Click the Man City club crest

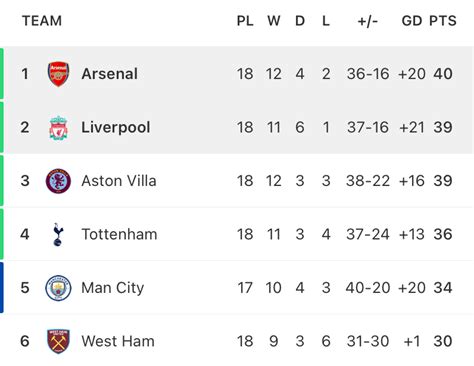click(58, 288)
